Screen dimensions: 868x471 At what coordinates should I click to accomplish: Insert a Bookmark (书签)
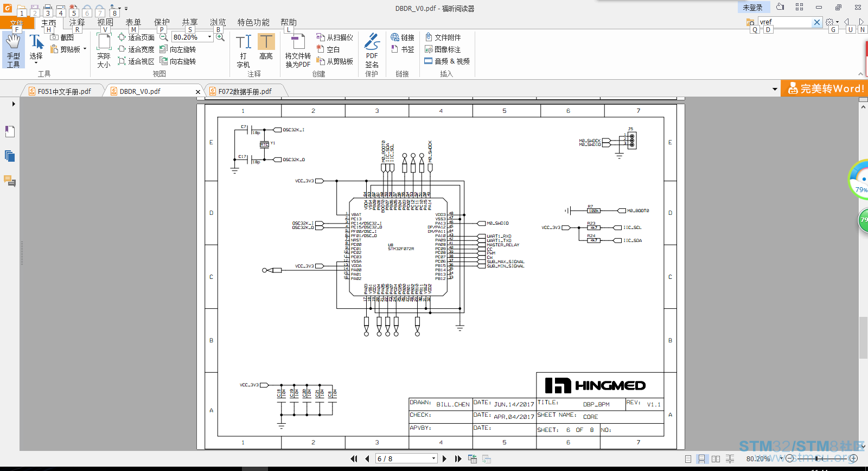pyautogui.click(x=403, y=49)
